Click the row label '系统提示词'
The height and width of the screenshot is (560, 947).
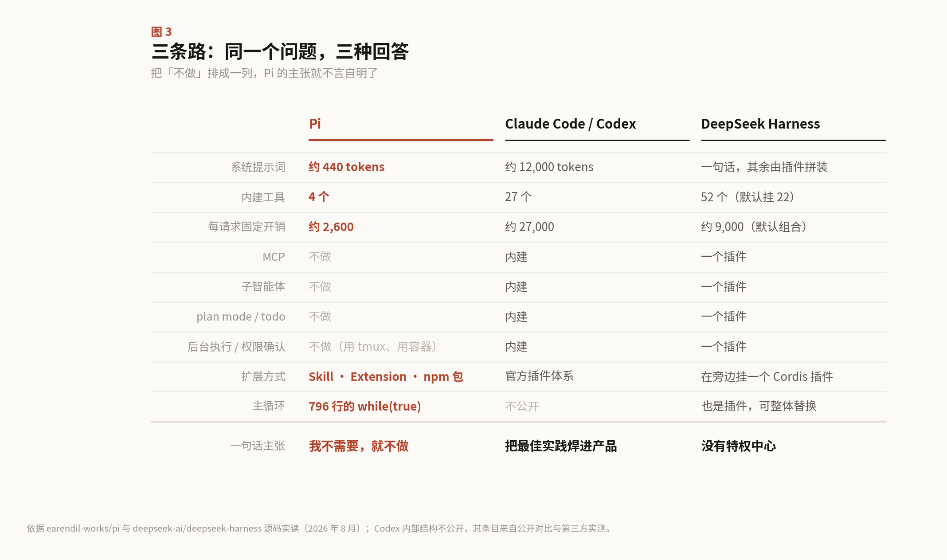click(x=258, y=167)
